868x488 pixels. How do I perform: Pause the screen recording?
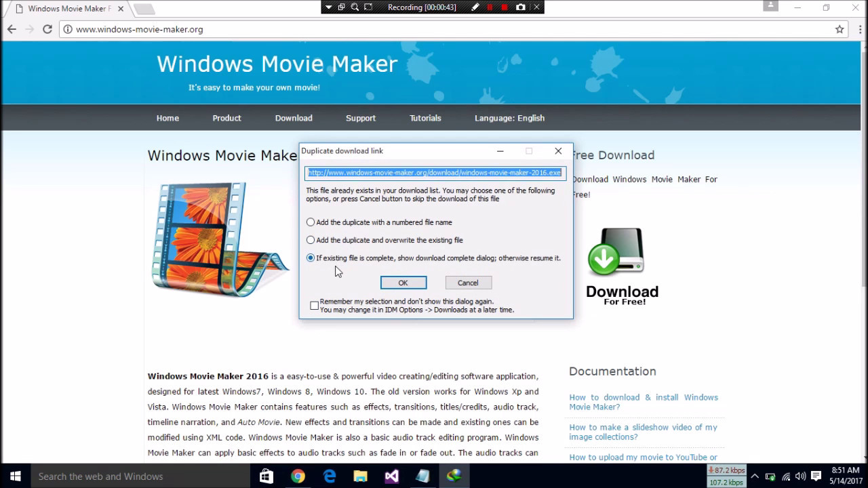[x=490, y=7]
